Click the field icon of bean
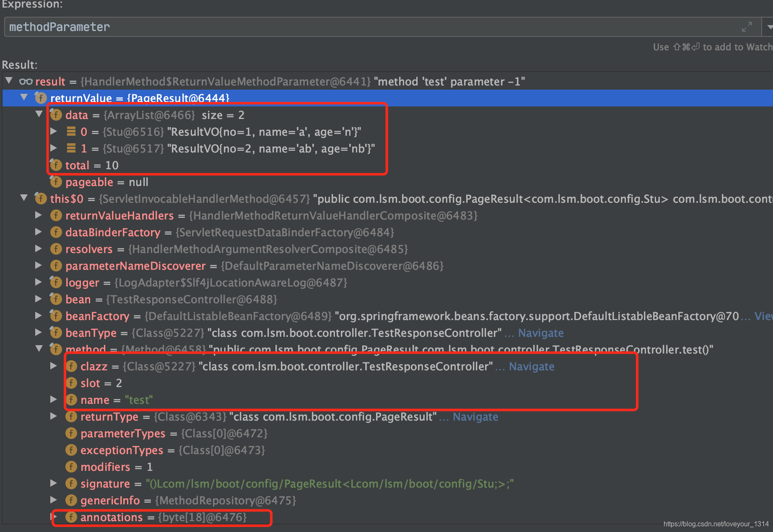The image size is (773, 532). (56, 299)
